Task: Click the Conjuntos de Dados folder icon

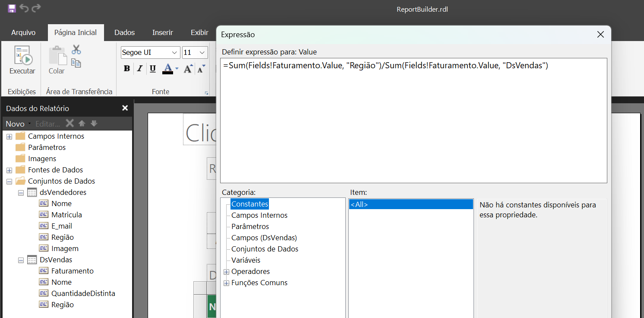Action: coord(20,181)
